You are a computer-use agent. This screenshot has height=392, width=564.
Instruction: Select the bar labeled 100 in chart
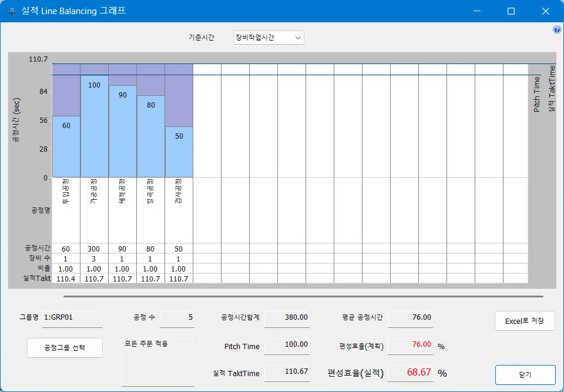coord(94,126)
